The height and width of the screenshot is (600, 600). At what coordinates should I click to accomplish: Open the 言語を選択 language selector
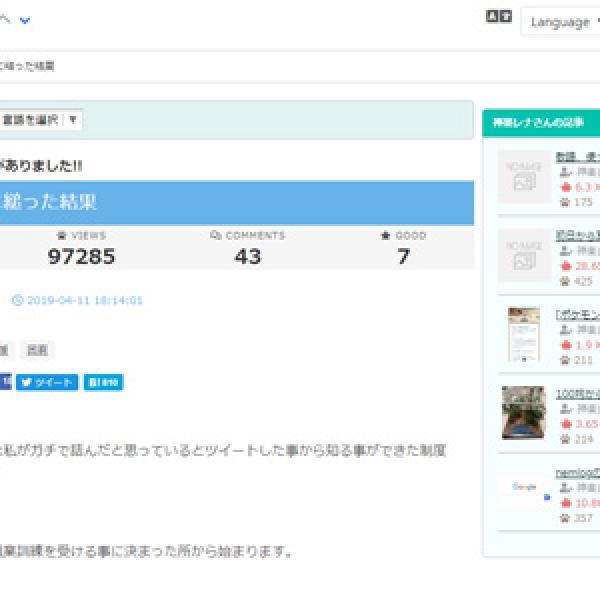pyautogui.click(x=40, y=120)
